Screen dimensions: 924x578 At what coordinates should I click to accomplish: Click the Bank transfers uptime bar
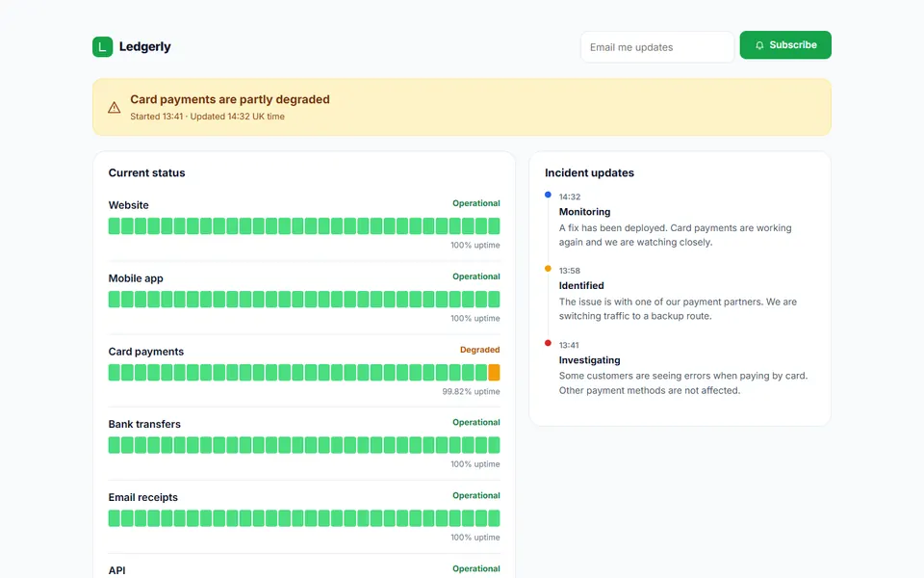[x=304, y=445]
